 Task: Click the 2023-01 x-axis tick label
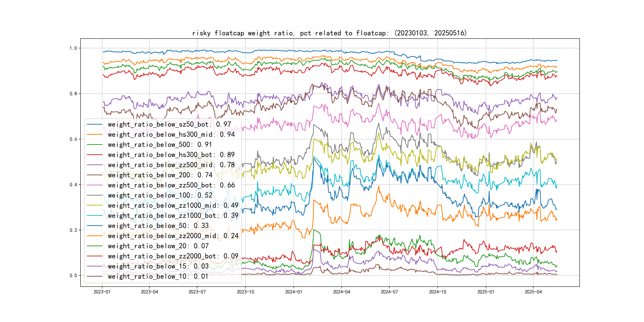click(x=102, y=292)
